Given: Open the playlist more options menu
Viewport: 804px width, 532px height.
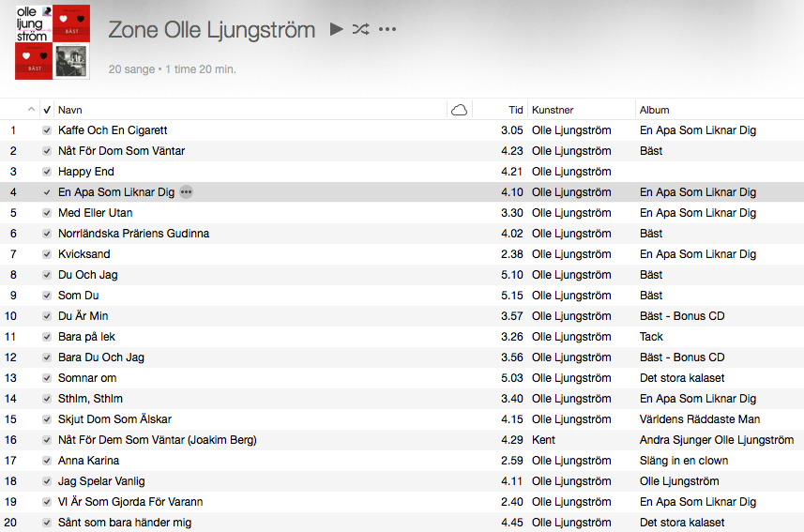Looking at the screenshot, I should click(387, 29).
